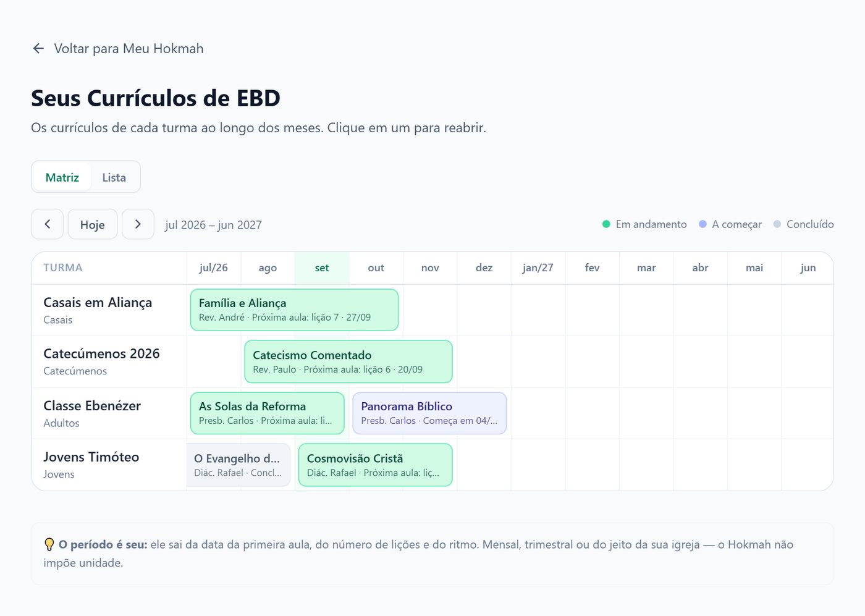Click the jan/27 month column header
865x616 pixels.
pos(538,268)
